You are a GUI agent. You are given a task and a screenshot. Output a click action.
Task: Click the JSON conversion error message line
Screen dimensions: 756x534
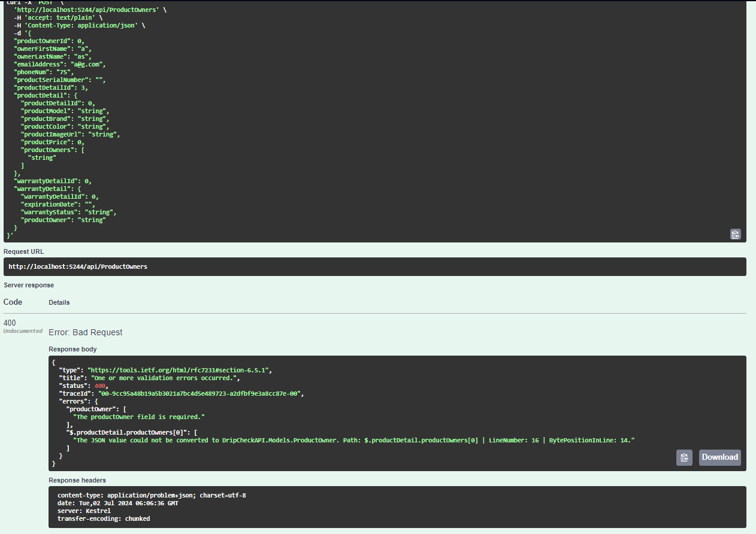(353, 440)
